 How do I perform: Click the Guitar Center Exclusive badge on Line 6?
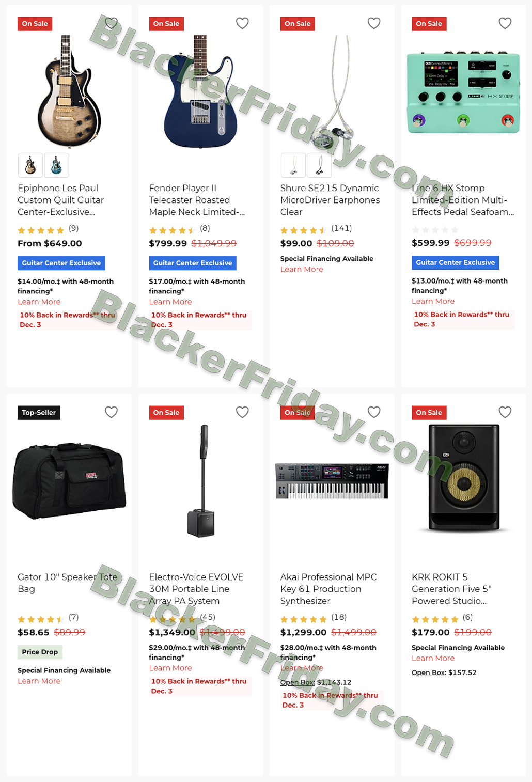point(455,262)
